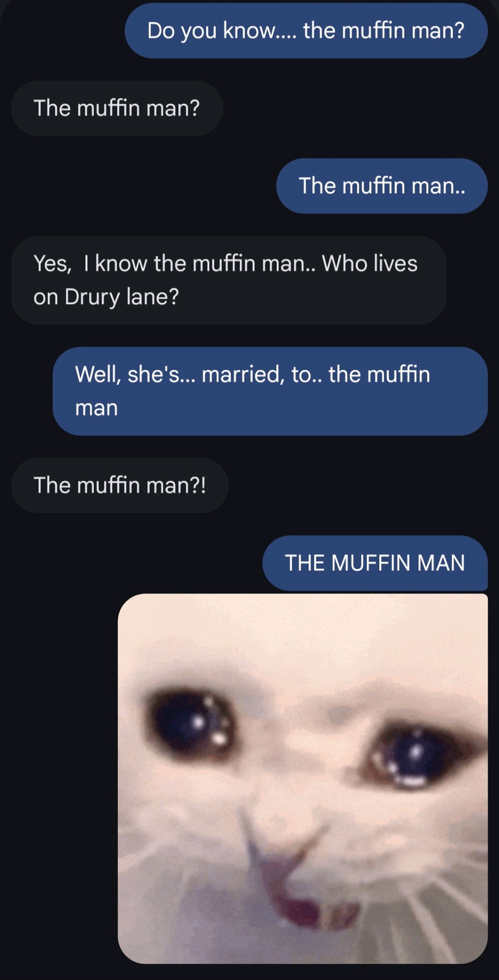Click the words "Drury lane?" in the message
This screenshot has height=980, width=499.
coord(122,297)
